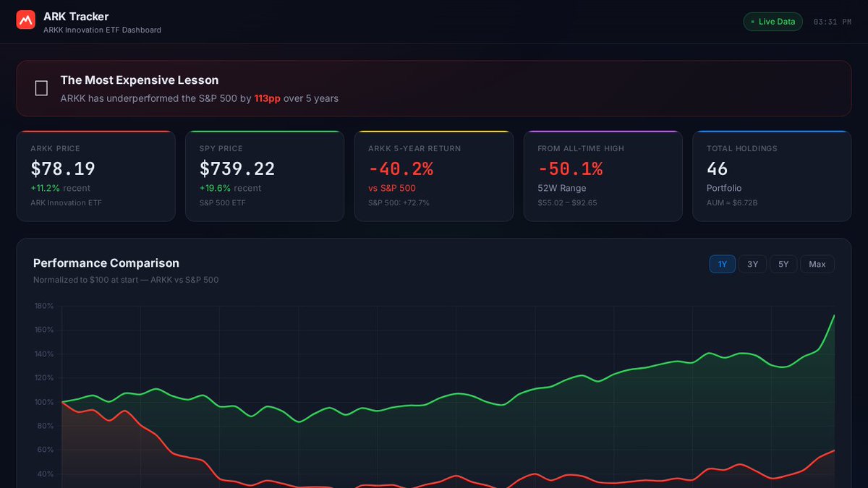This screenshot has height=488, width=868.
Task: Switch chart to 5Y range
Action: pos(783,264)
